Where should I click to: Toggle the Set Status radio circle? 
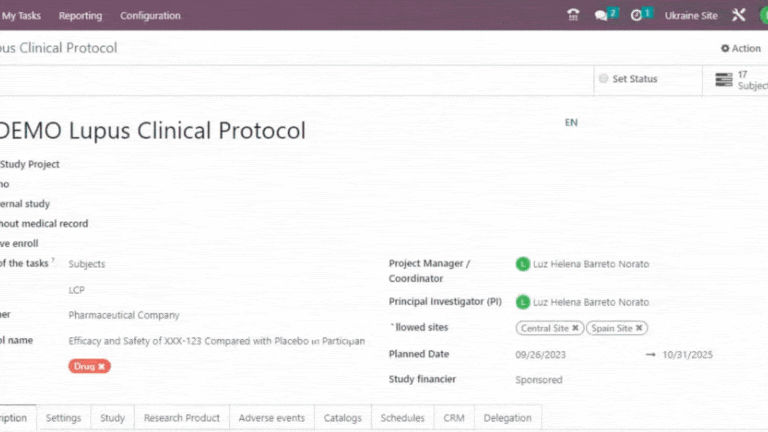coord(603,79)
